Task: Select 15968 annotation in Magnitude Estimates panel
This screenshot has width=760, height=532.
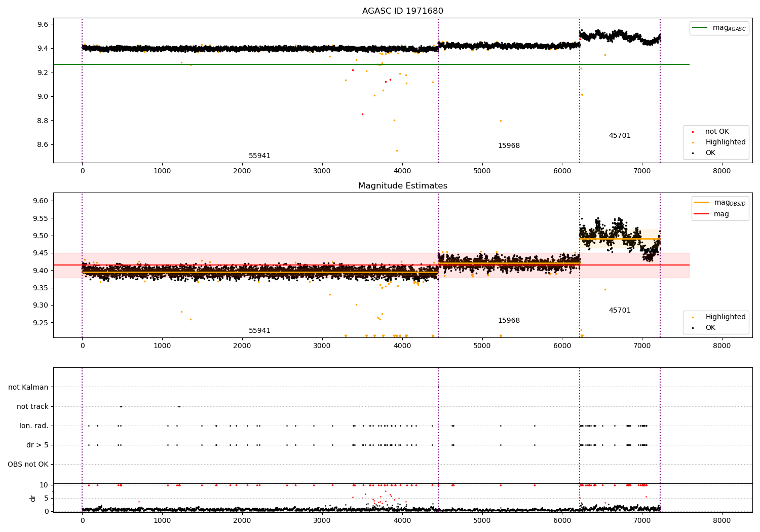Action: click(x=509, y=321)
